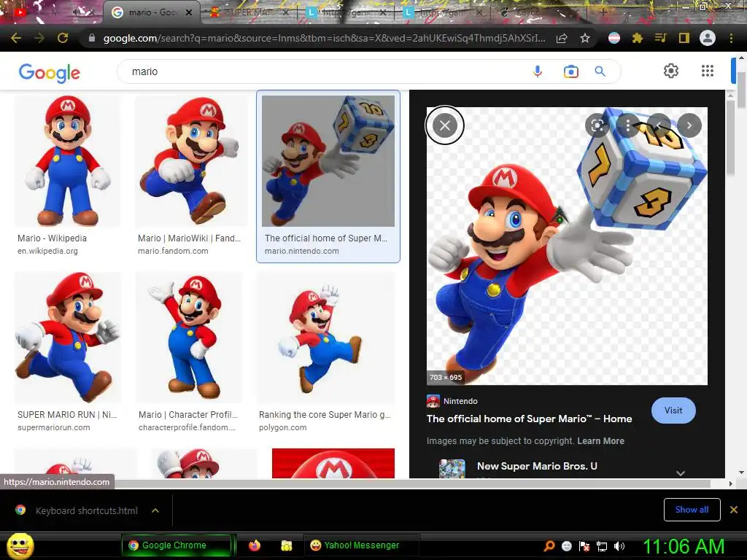Open yellow folder icon on taskbar
The image size is (747, 560).
[x=286, y=545]
